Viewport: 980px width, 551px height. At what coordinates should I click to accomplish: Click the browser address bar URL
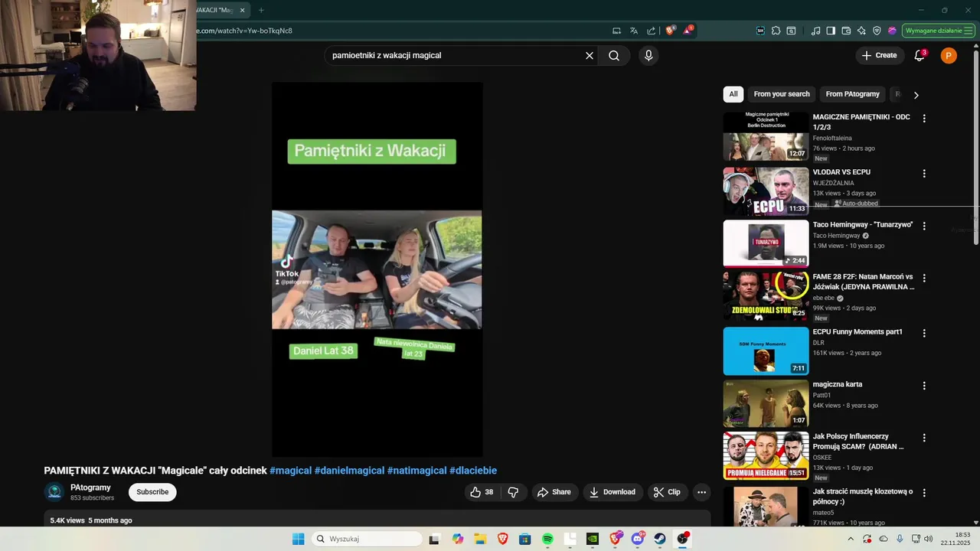pyautogui.click(x=244, y=31)
